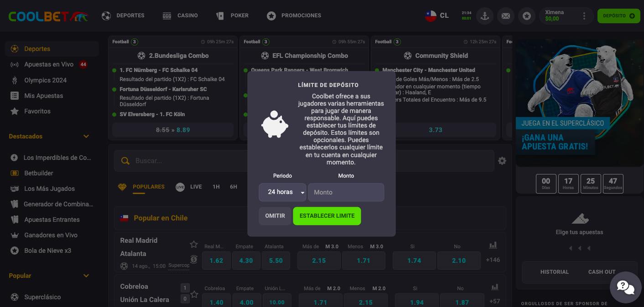Open user account three-dots menu
The height and width of the screenshot is (307, 644).
click(584, 16)
